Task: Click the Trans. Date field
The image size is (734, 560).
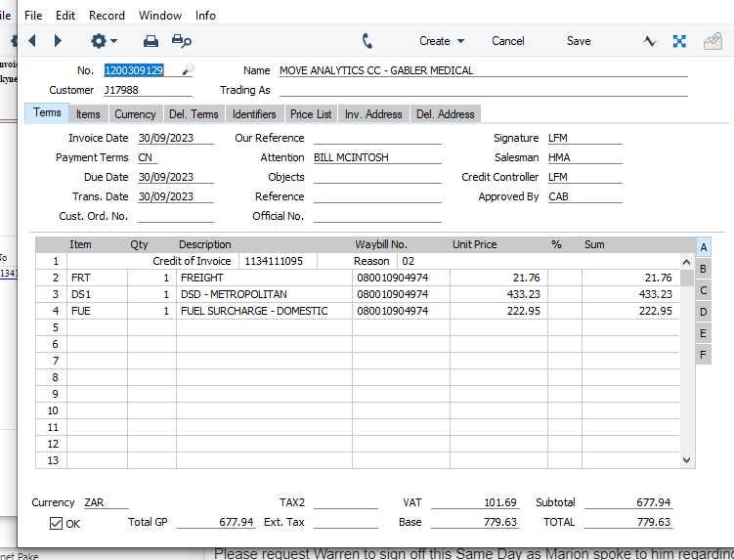Action: [176, 197]
